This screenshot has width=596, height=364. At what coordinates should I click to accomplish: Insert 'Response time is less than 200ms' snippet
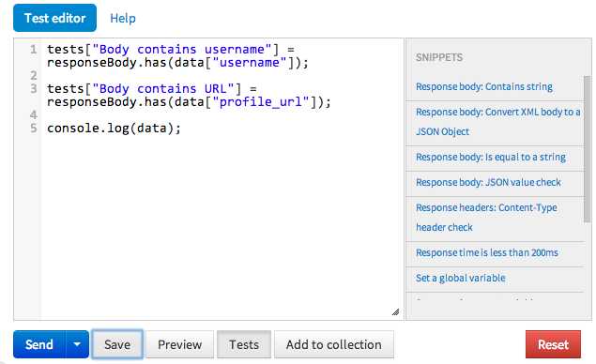click(x=487, y=252)
